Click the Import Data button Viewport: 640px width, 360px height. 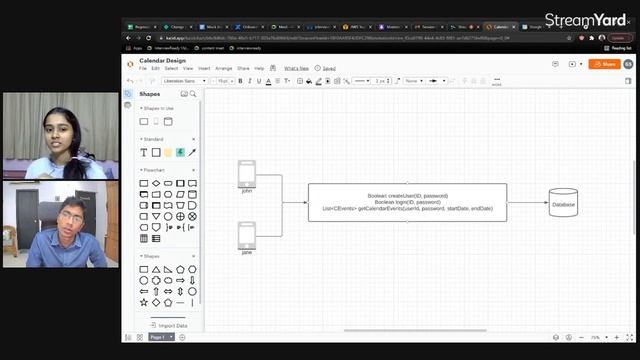(x=168, y=325)
